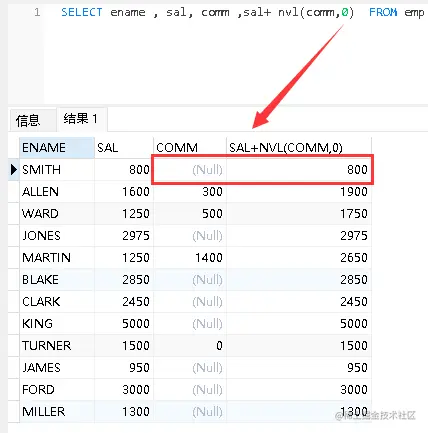428x433 pixels.
Task: Sort by the ENAME column header
Action: (x=57, y=147)
